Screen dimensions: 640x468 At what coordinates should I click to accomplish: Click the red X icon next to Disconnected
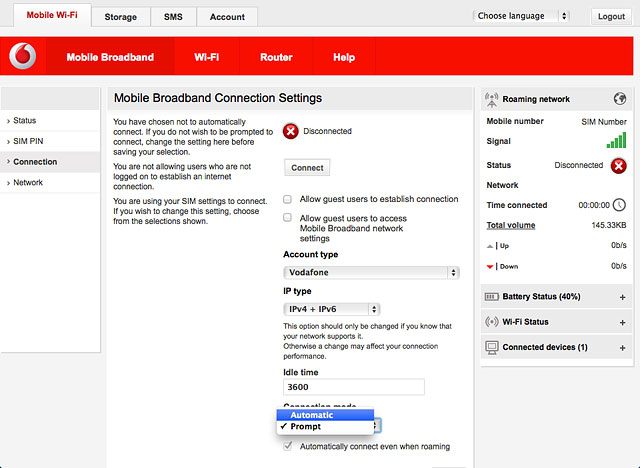(290, 131)
